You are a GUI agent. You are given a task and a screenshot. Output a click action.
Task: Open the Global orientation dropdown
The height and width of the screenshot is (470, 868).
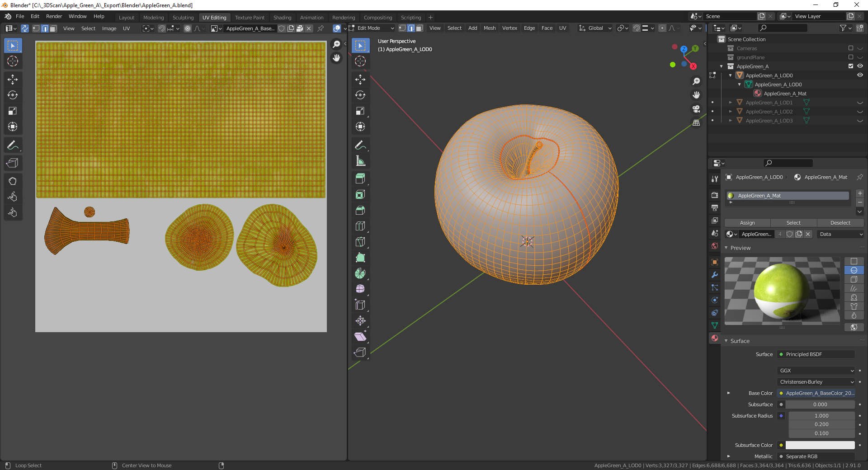click(595, 28)
